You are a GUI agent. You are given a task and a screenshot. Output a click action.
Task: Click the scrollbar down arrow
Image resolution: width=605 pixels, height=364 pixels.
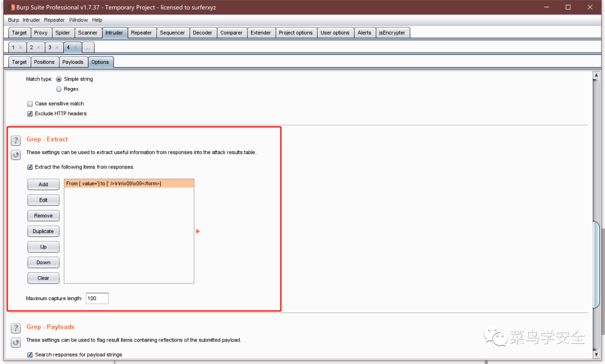point(596,354)
